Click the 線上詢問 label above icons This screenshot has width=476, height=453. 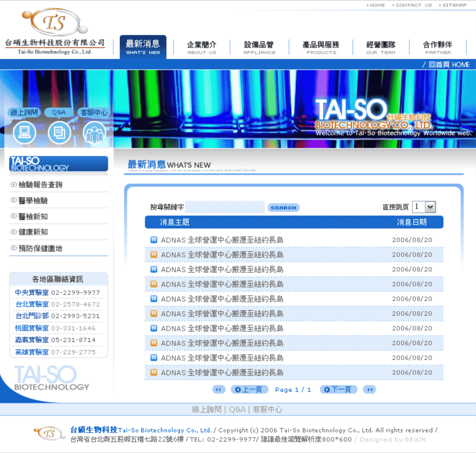point(24,112)
